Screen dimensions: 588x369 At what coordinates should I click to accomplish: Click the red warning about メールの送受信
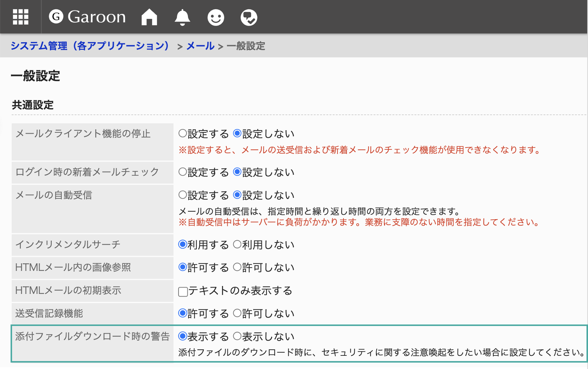360,150
